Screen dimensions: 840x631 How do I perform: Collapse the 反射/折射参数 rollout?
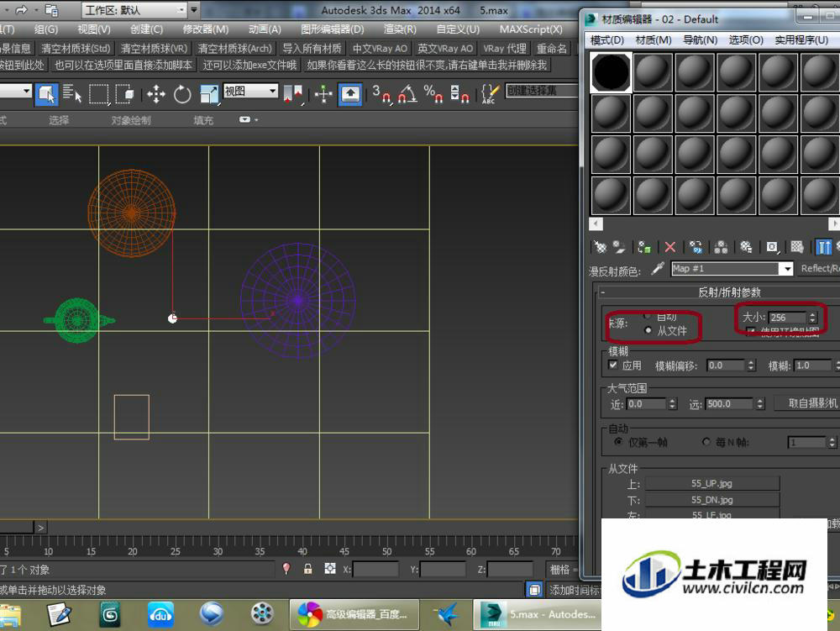603,292
